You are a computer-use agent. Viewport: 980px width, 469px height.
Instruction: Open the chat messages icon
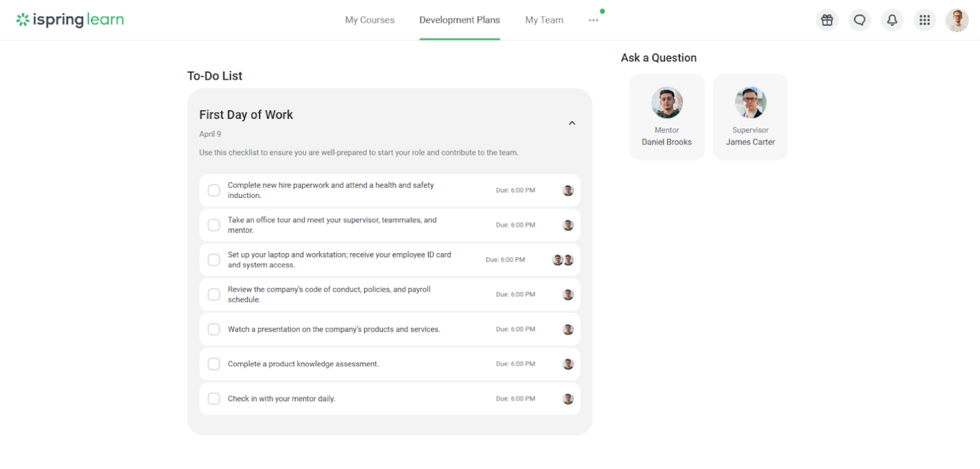[x=859, y=20]
